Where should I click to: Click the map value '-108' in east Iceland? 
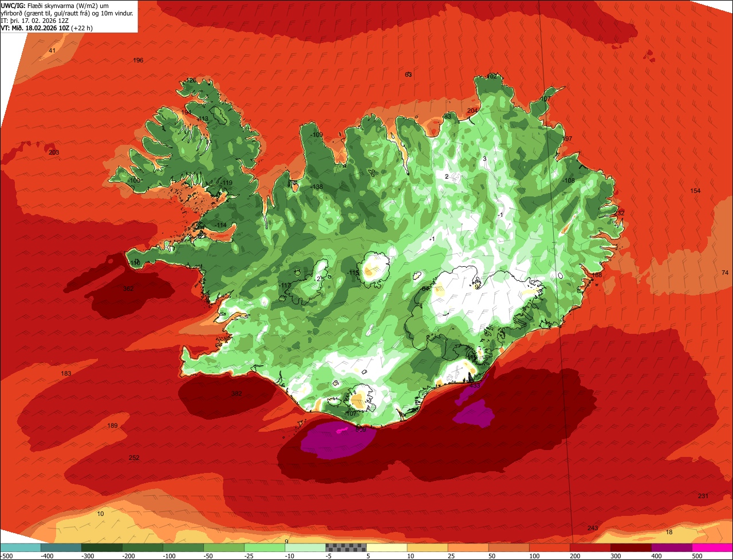point(568,181)
